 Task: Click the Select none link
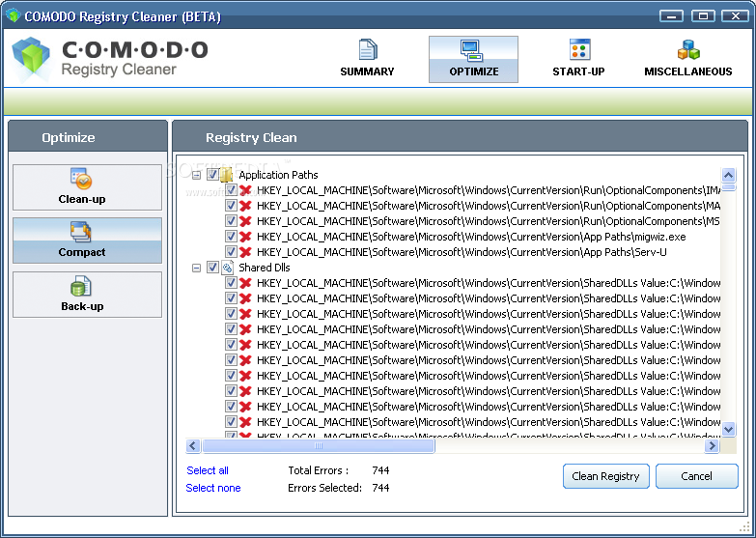coord(213,488)
